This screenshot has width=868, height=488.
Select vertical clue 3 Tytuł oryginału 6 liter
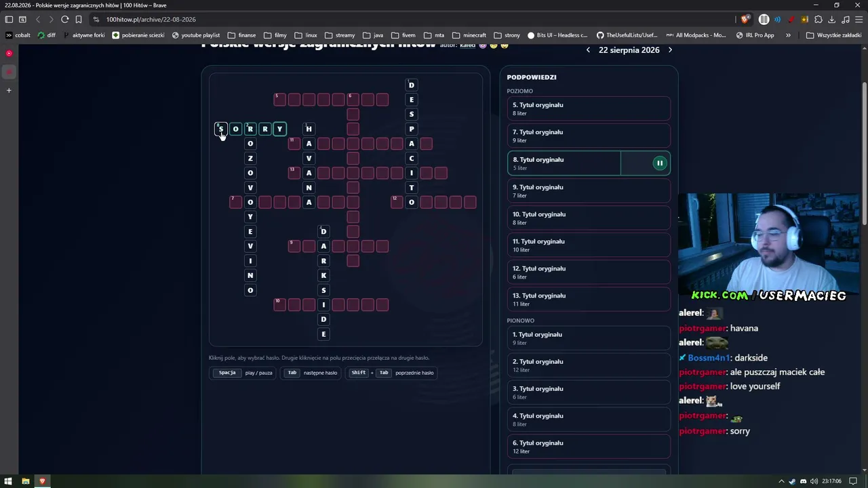click(589, 392)
